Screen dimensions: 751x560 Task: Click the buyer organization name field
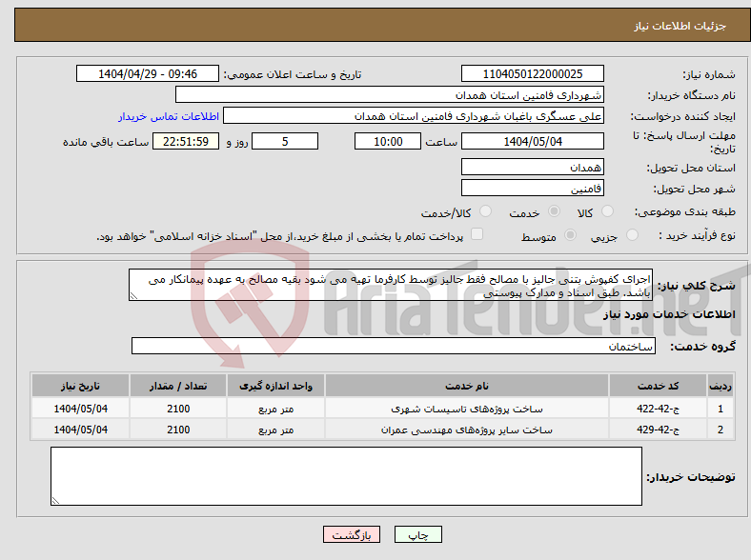pyautogui.click(x=390, y=95)
